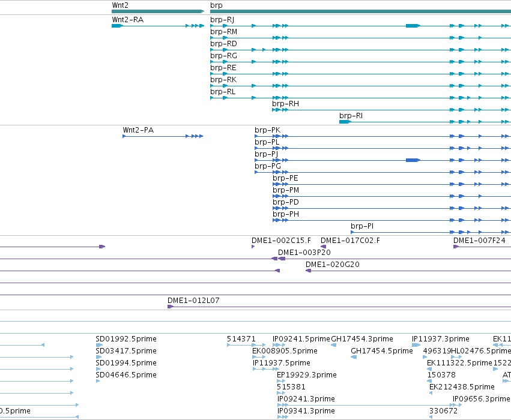The width and height of the screenshot is (511, 420).
Task: Click protein label brp-PG
Action: [x=268, y=166]
